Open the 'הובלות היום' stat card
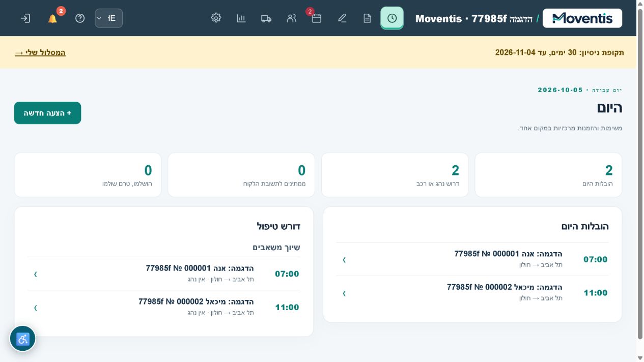This screenshot has height=362, width=644. click(548, 175)
